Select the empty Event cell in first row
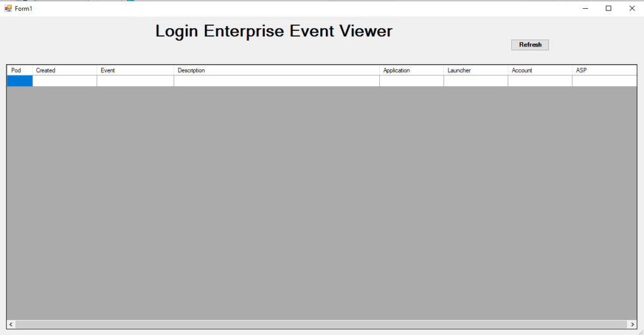 coord(135,81)
